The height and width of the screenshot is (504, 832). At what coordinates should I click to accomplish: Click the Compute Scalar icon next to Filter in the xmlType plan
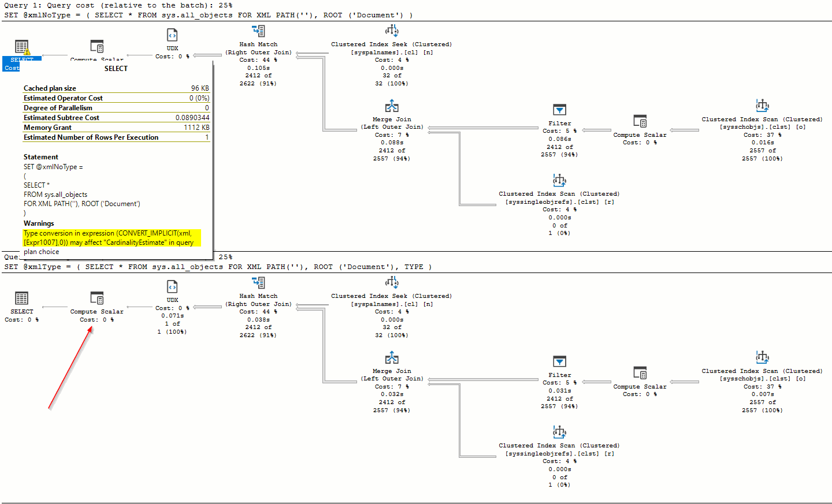pos(640,373)
